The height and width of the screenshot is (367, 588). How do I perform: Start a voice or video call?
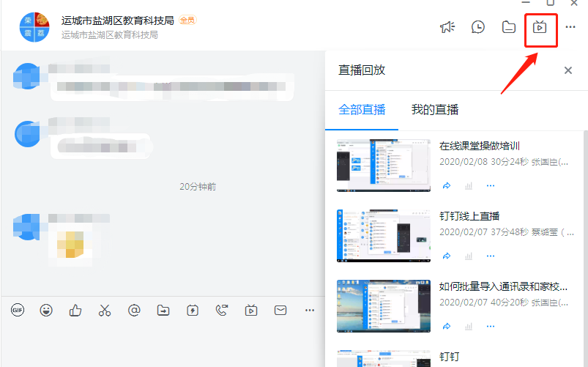pos(222,310)
